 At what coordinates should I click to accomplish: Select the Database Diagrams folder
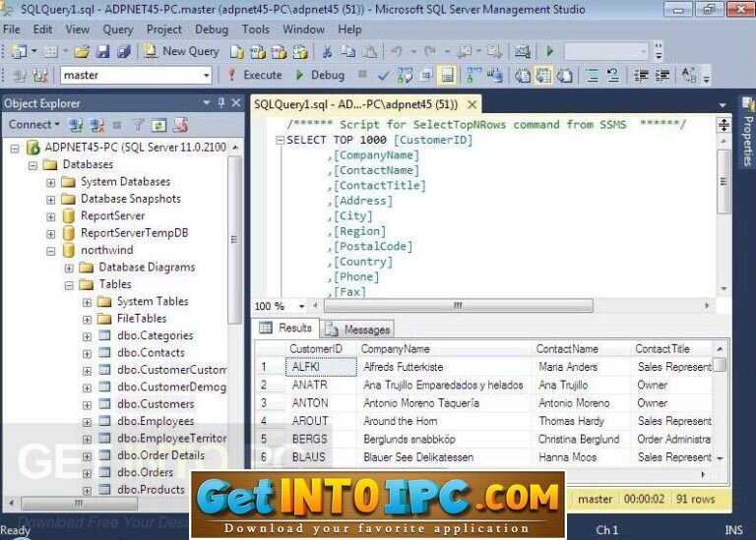point(147,267)
